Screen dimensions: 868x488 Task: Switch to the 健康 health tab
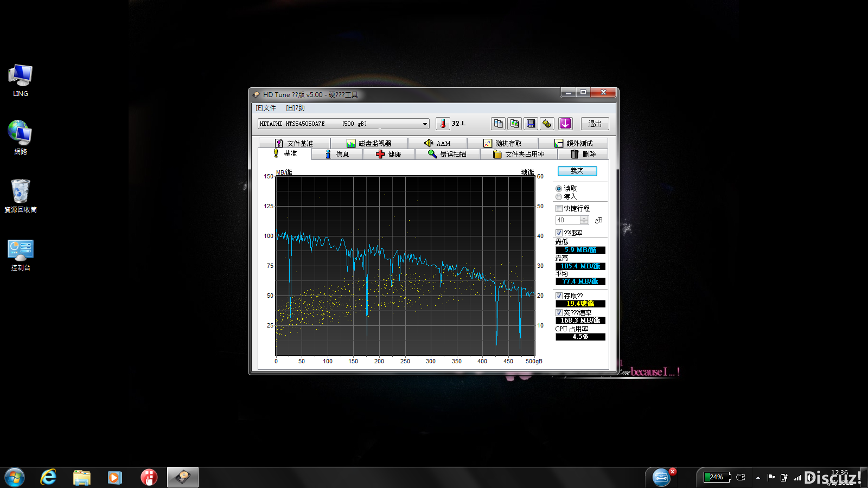pyautogui.click(x=388, y=155)
